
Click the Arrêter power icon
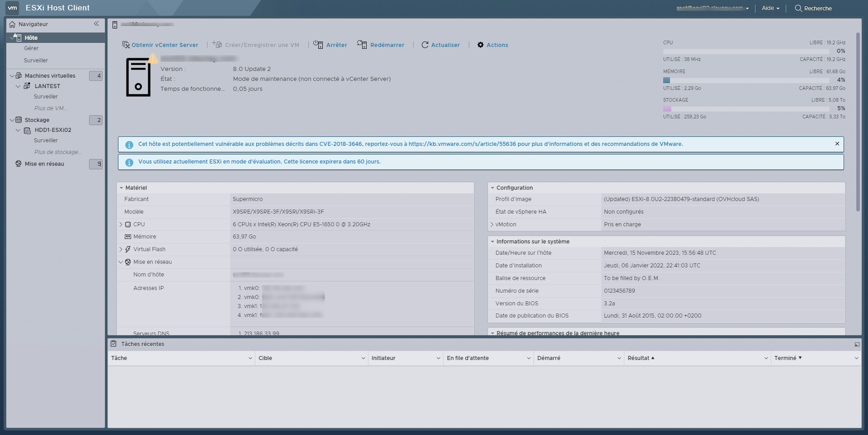318,45
